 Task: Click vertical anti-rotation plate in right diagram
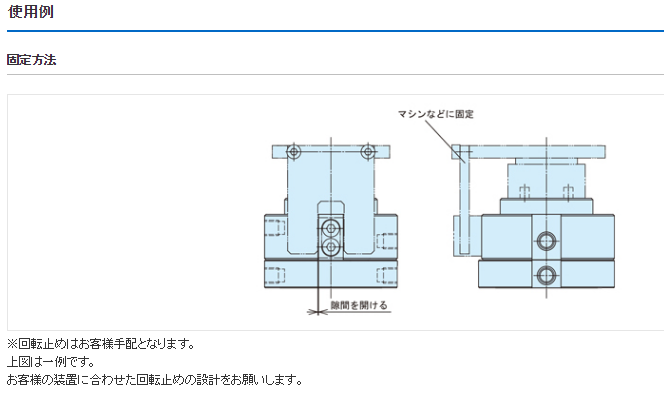pyautogui.click(x=461, y=205)
